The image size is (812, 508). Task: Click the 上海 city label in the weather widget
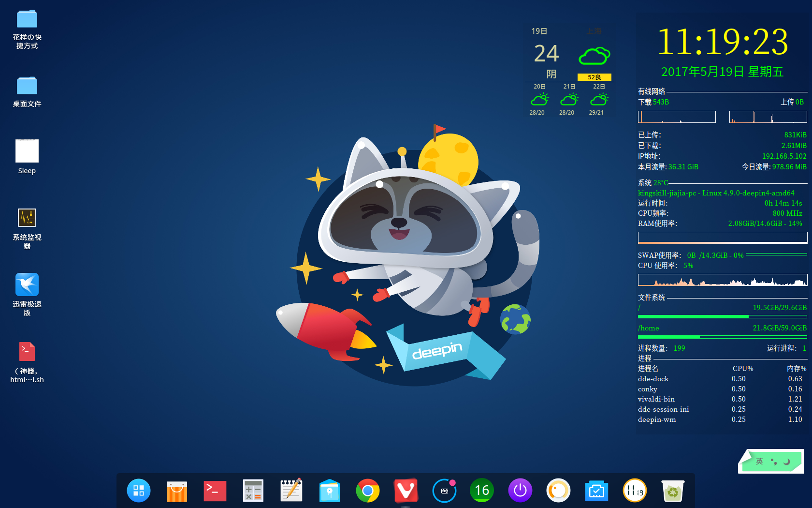click(x=594, y=31)
